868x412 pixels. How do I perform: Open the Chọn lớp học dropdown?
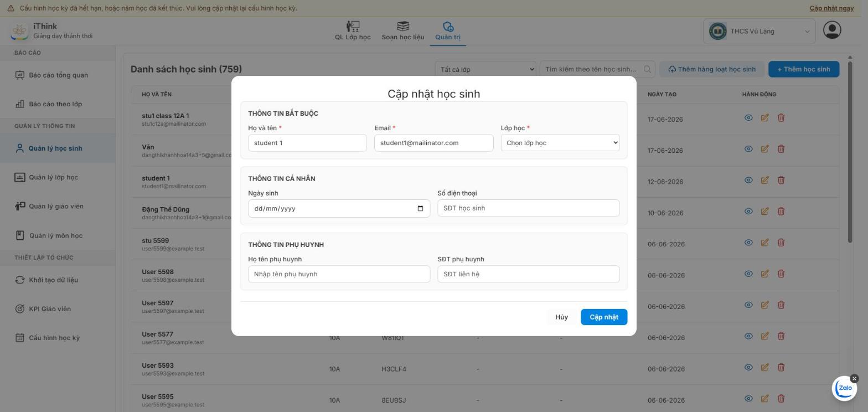[560, 143]
